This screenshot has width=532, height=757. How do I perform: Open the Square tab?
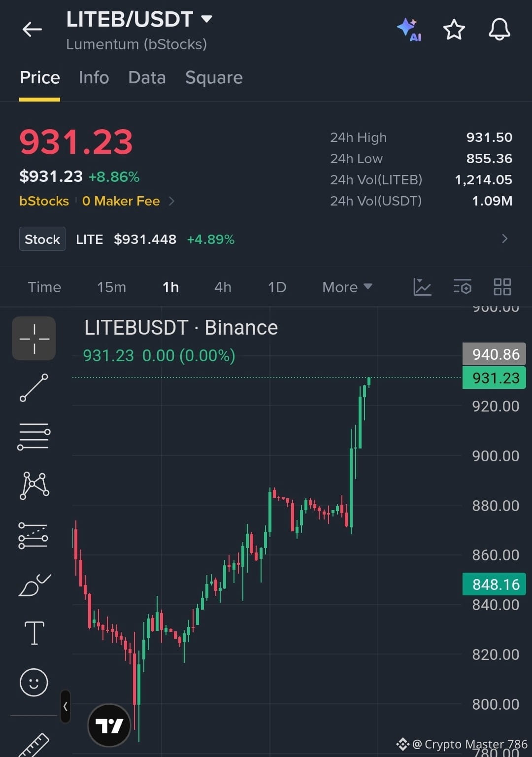(x=214, y=78)
